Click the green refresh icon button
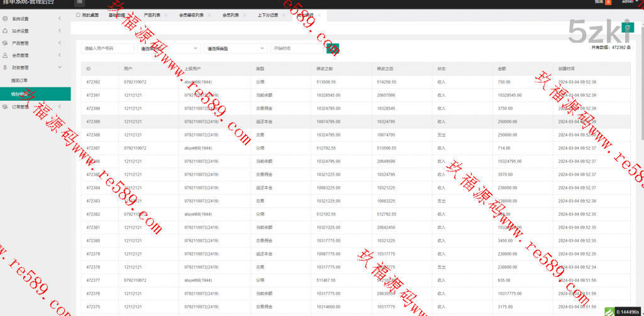 point(626,27)
